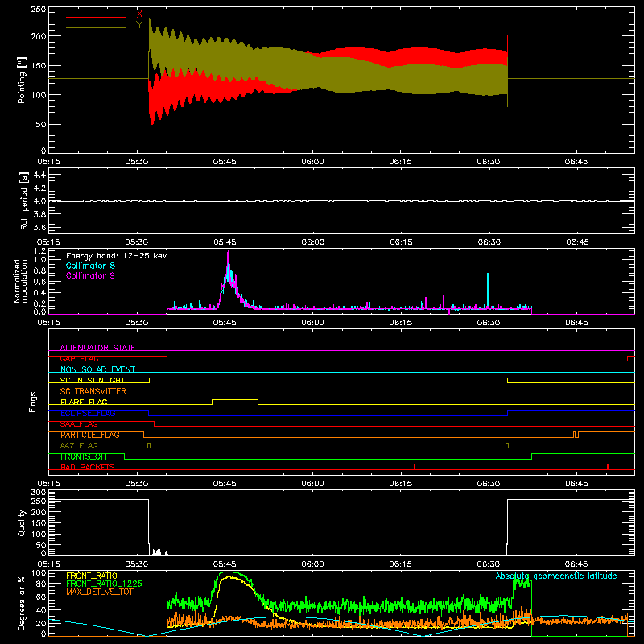Click the PARTICLE_FLAG notch near 06:45
644x644 pixels.
[576, 435]
